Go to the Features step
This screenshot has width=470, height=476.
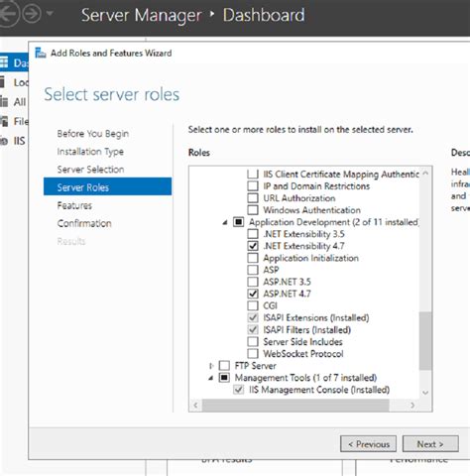coord(74,205)
